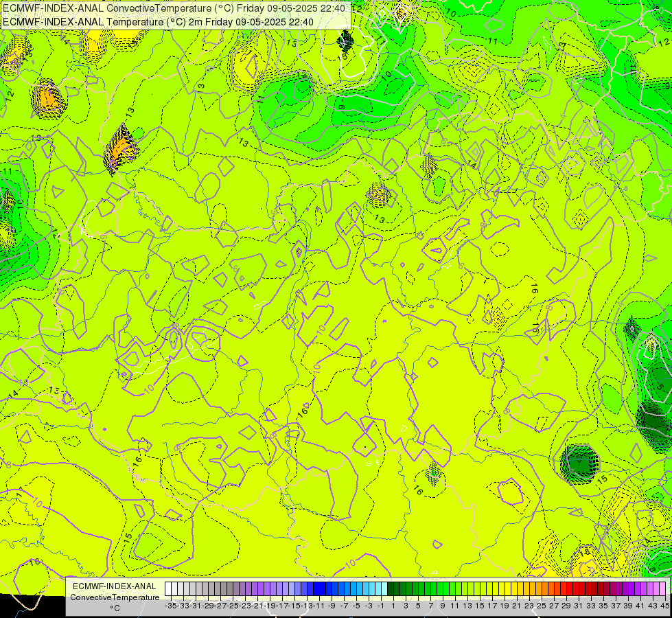The height and width of the screenshot is (618, 672).
Task: Select the white swatch above -35
Action: 168,588
